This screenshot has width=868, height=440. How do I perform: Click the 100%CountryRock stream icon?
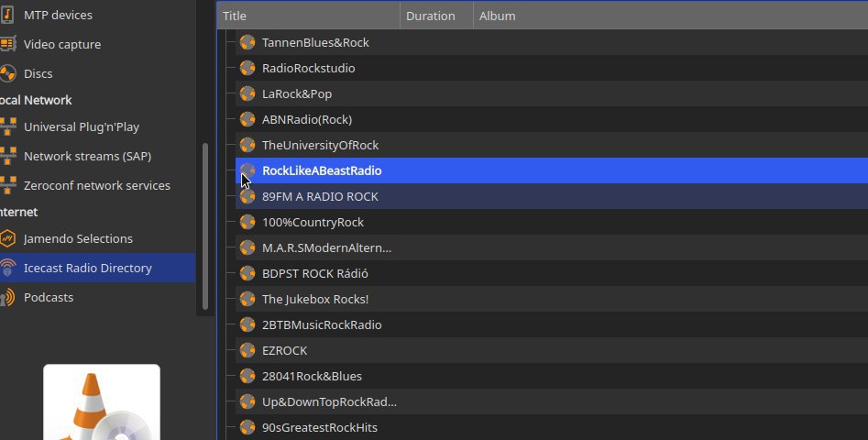click(x=247, y=222)
